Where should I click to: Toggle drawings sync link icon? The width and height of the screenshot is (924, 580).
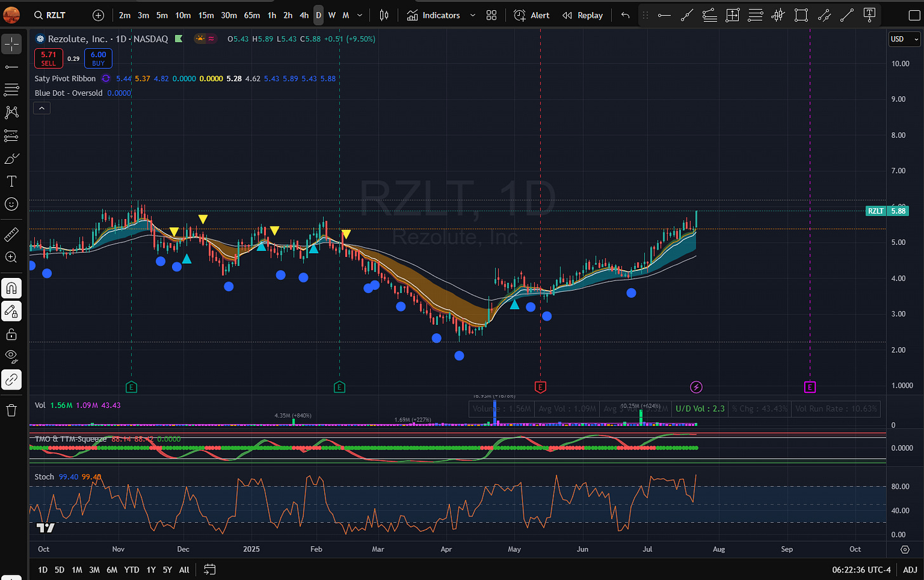click(11, 379)
